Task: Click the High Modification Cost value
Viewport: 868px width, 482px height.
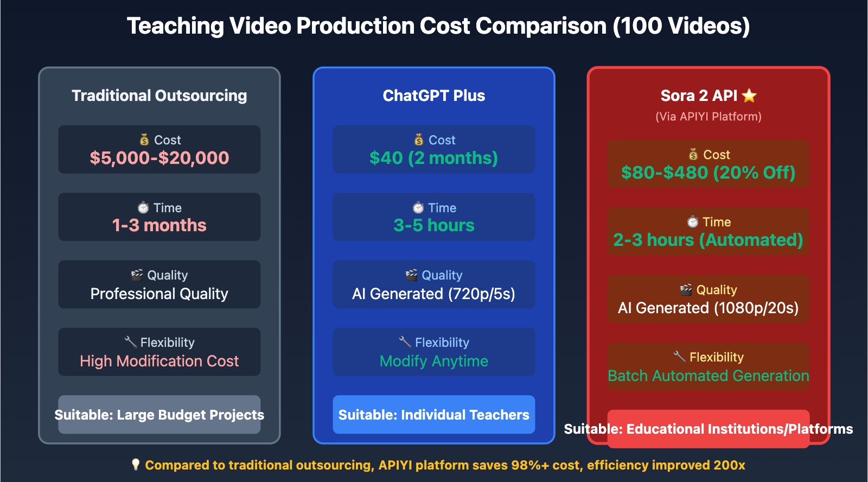Action: point(159,361)
